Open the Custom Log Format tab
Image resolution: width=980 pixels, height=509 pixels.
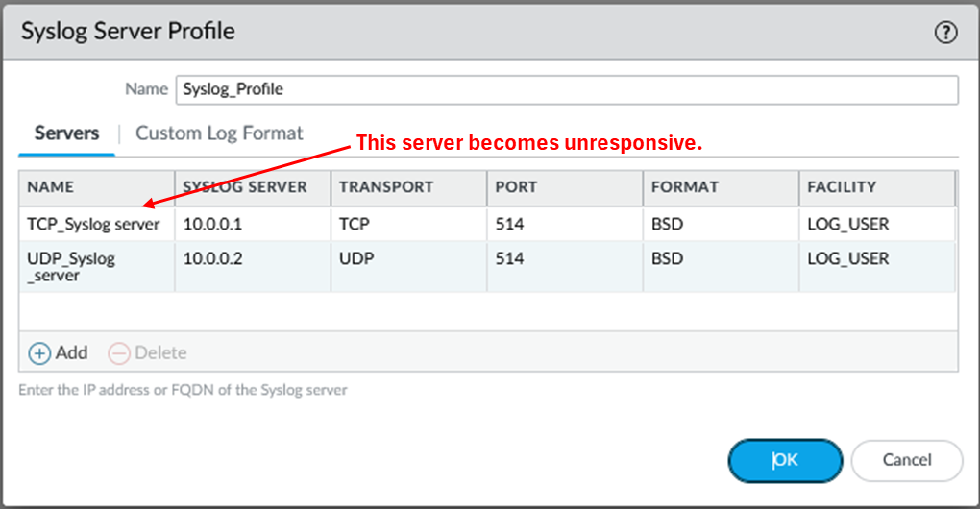[219, 133]
